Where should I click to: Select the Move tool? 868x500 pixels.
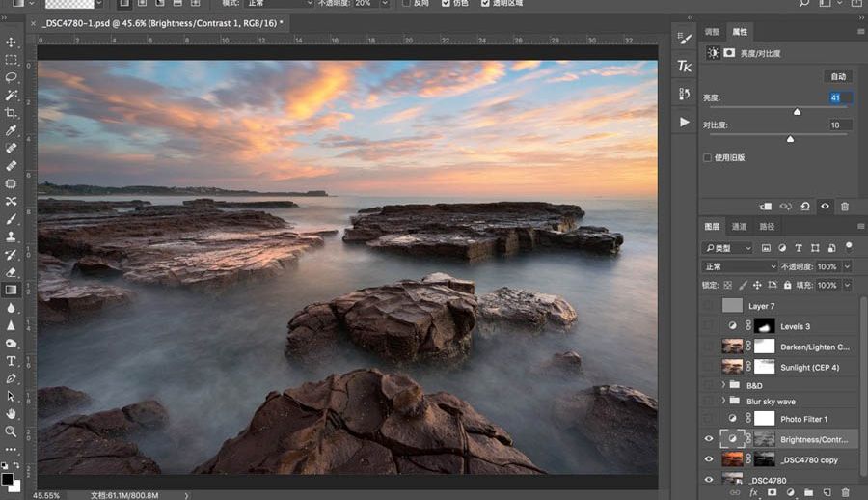[11, 42]
